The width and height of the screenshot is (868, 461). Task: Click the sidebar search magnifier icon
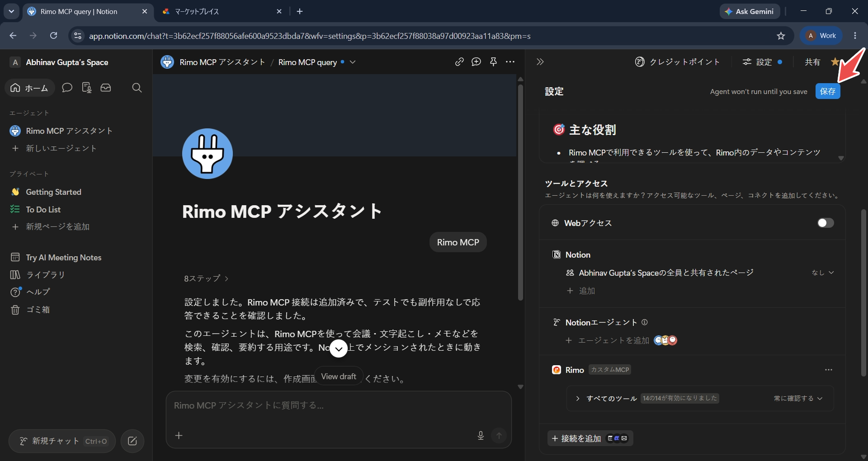tap(137, 88)
